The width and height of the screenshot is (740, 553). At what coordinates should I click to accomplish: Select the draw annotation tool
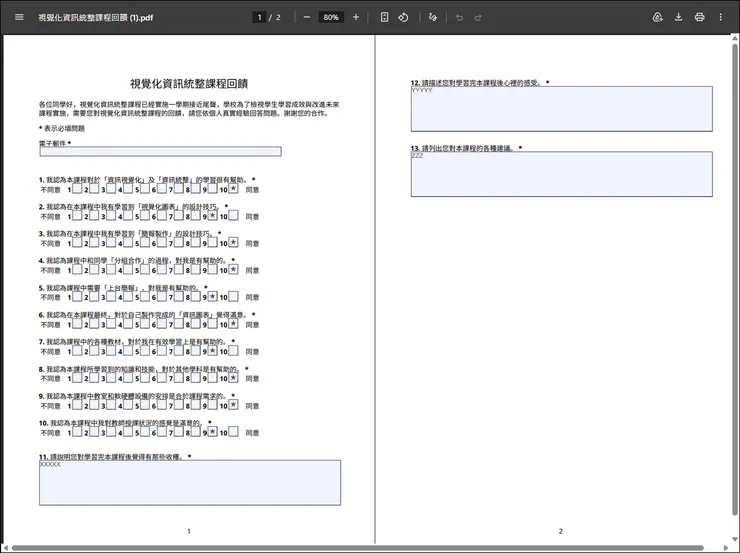tap(433, 17)
